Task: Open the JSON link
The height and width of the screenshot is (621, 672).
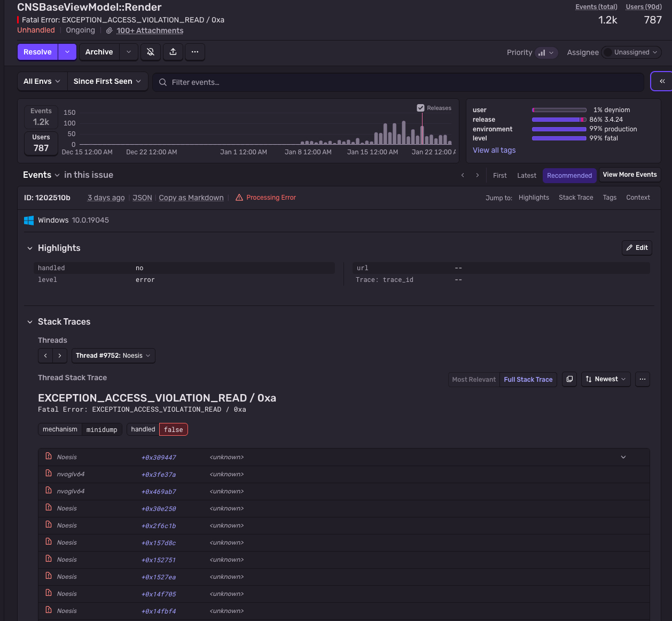Action: pos(143,198)
